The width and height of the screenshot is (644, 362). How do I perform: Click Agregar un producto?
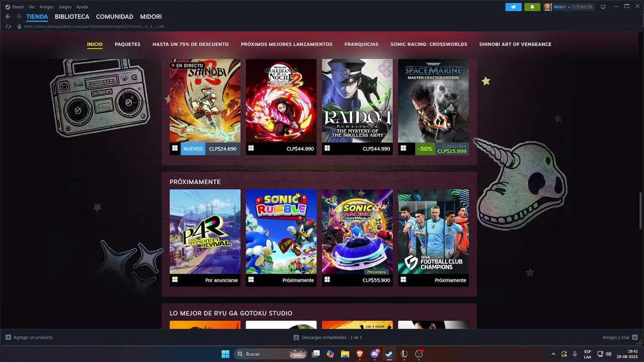point(33,337)
